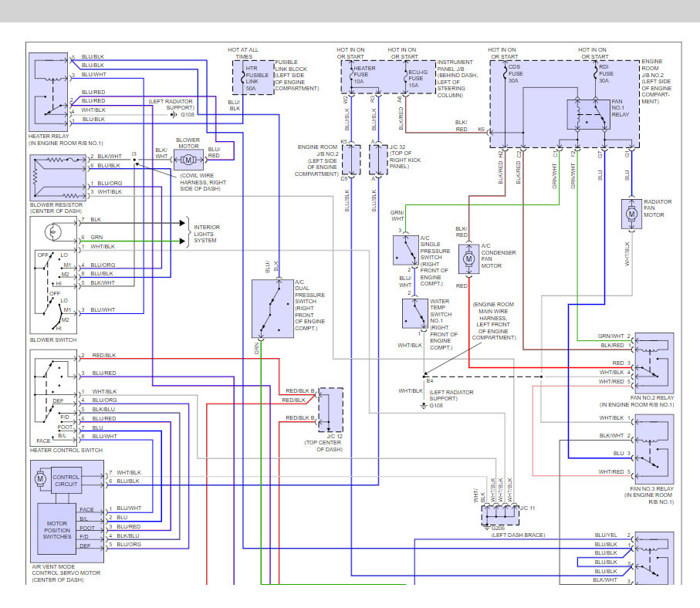This screenshot has height=608, width=700.
Task: Click the heater relay component box
Action: [48, 92]
